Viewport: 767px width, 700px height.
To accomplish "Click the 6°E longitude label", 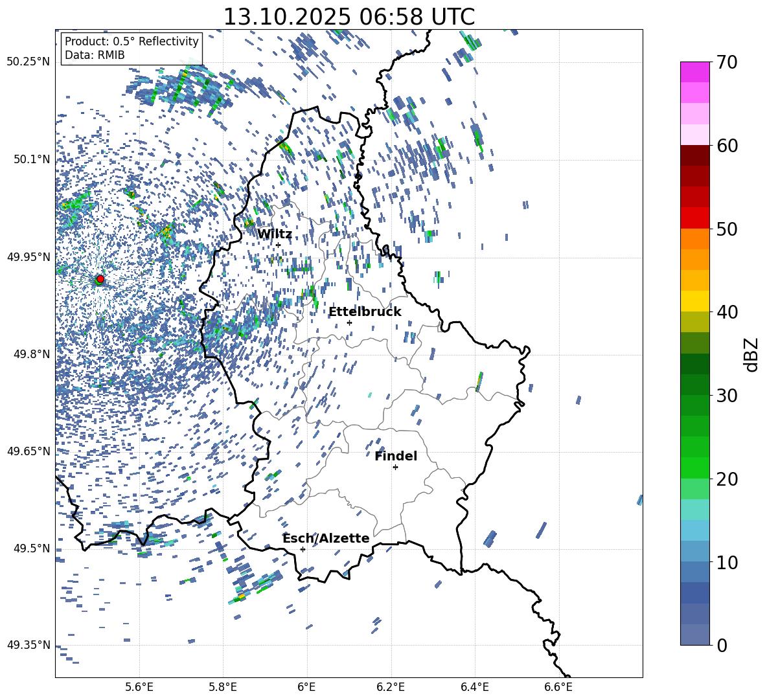I will [306, 687].
